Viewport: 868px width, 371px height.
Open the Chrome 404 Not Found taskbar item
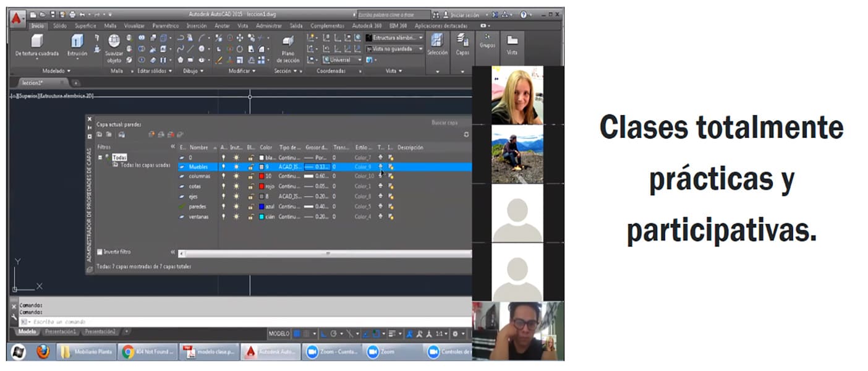(x=148, y=352)
